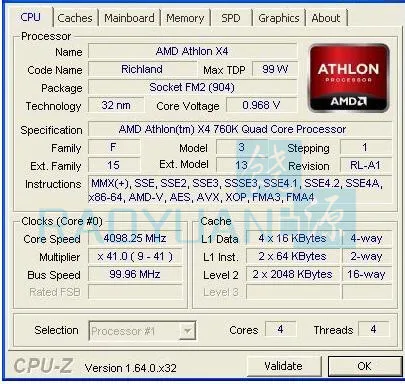Click the Core Speed value 4098.25 MHz

point(135,239)
